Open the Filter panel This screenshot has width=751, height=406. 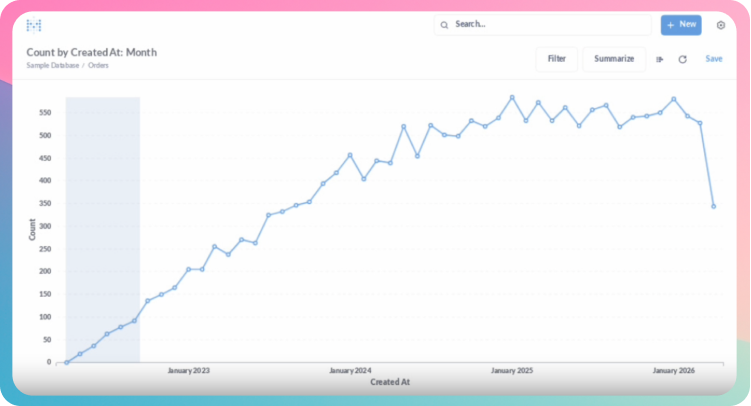[x=557, y=59]
